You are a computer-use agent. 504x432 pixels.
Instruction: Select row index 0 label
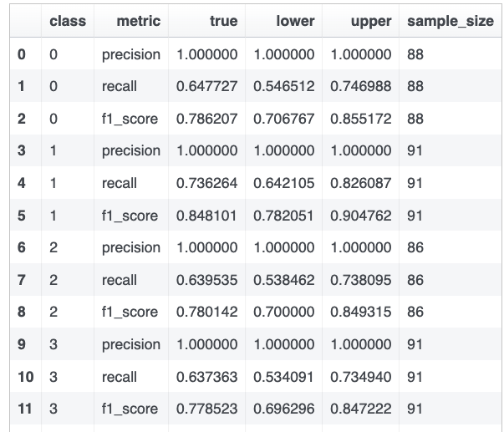pos(22,54)
